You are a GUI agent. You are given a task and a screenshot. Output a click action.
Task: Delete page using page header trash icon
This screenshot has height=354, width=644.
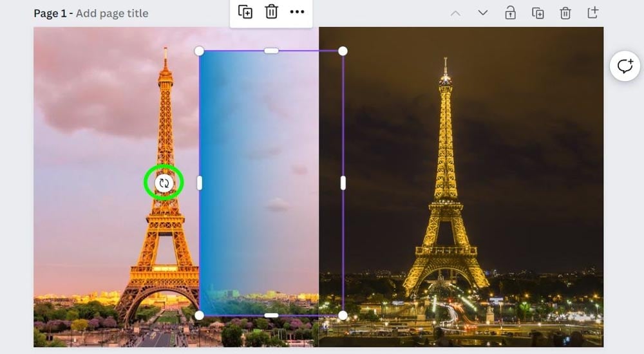565,13
